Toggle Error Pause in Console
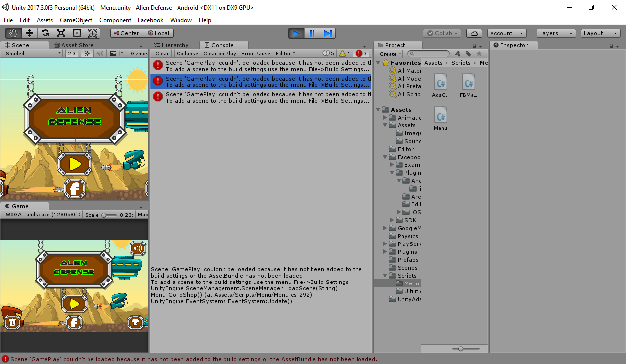 coord(256,53)
